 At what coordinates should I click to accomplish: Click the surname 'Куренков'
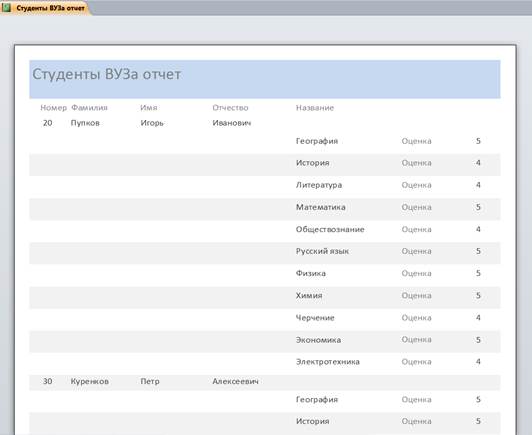(x=90, y=381)
